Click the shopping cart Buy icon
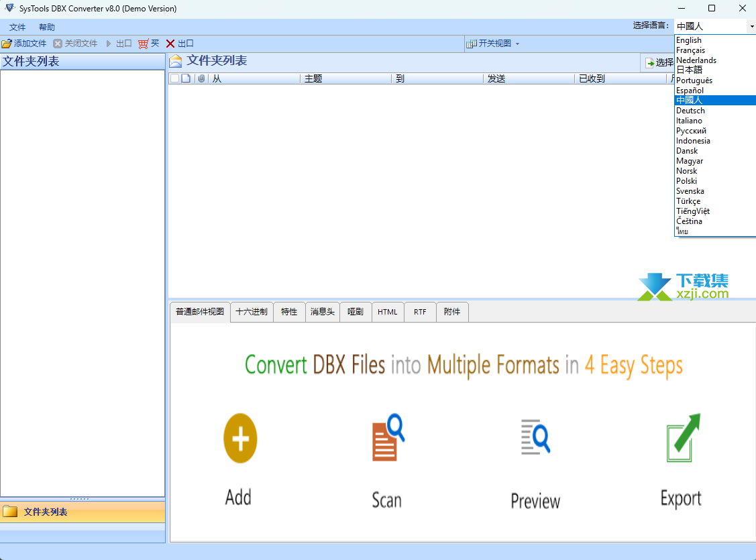 point(143,44)
